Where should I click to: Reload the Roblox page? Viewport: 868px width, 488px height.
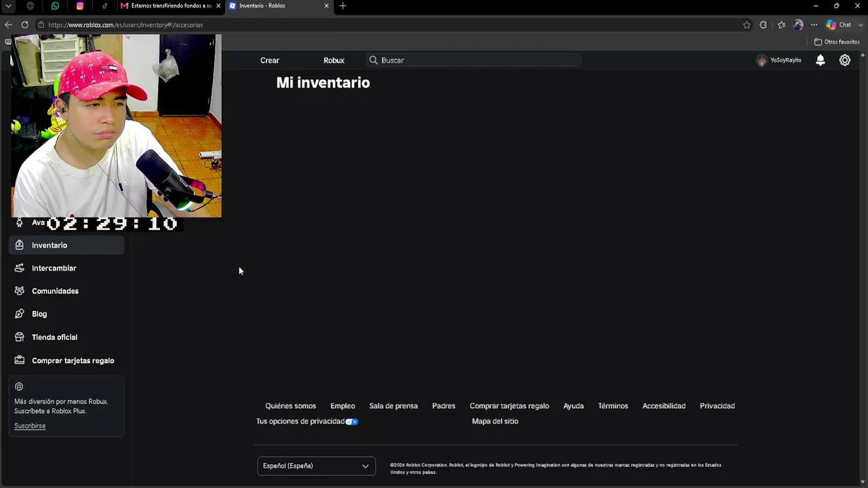tap(24, 25)
